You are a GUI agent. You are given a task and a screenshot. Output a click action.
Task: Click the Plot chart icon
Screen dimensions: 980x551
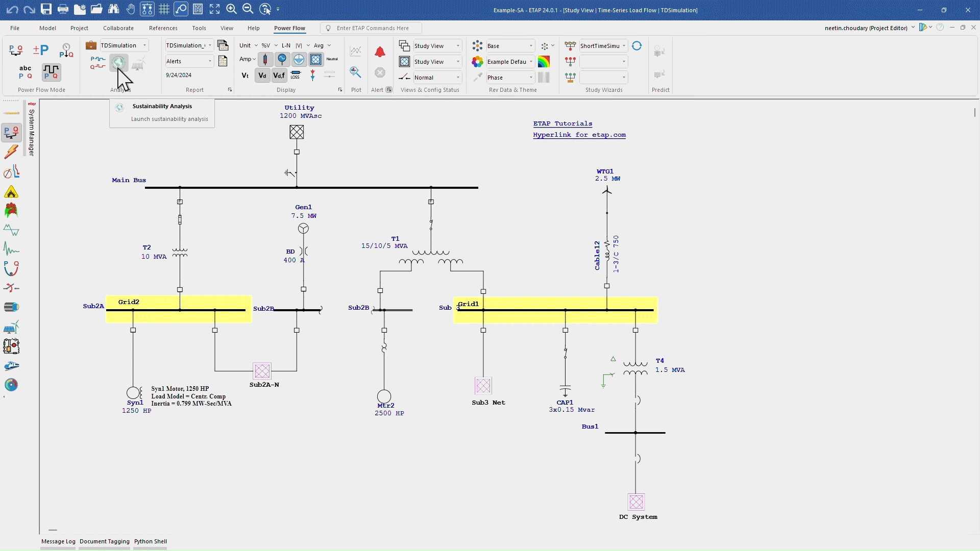(x=355, y=51)
